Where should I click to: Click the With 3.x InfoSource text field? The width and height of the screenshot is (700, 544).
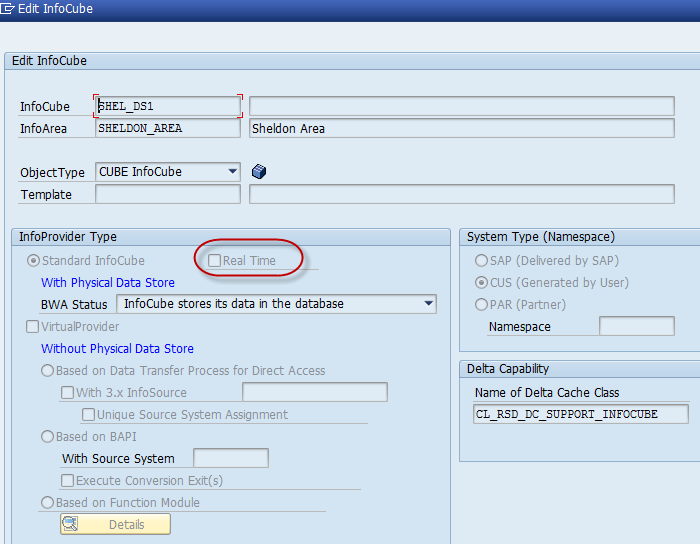coord(315,392)
